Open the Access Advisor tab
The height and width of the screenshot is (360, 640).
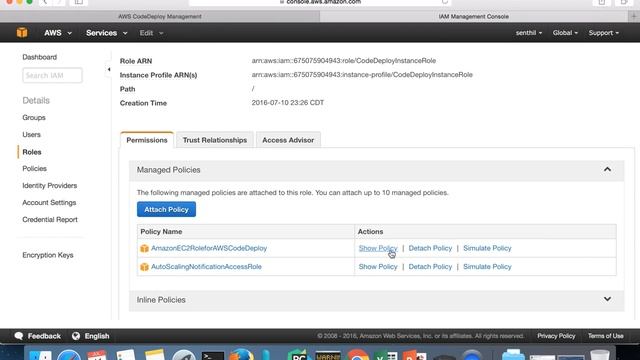(x=288, y=140)
